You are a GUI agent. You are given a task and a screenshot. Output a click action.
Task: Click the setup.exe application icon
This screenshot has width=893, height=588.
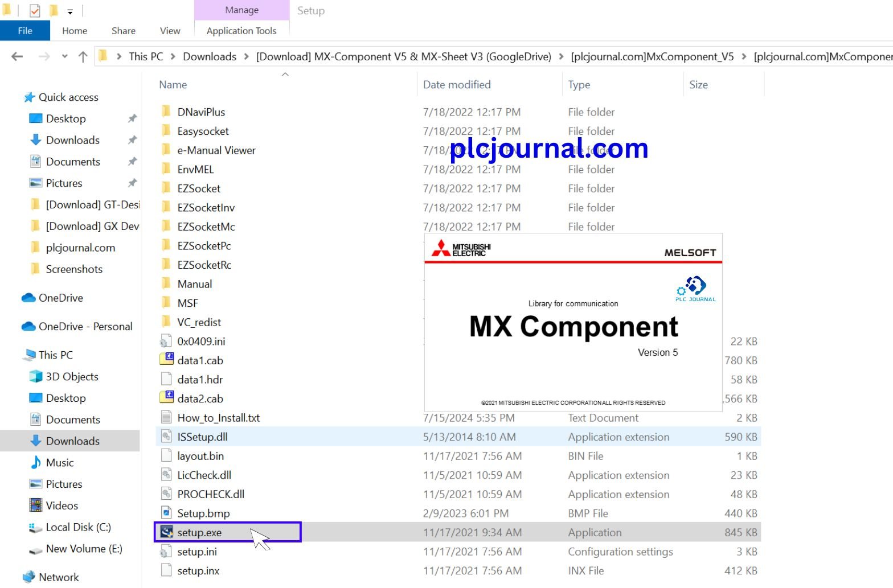pyautogui.click(x=166, y=532)
